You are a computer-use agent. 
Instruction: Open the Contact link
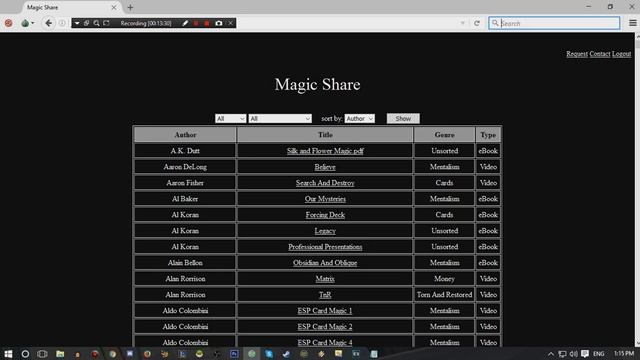tap(600, 54)
